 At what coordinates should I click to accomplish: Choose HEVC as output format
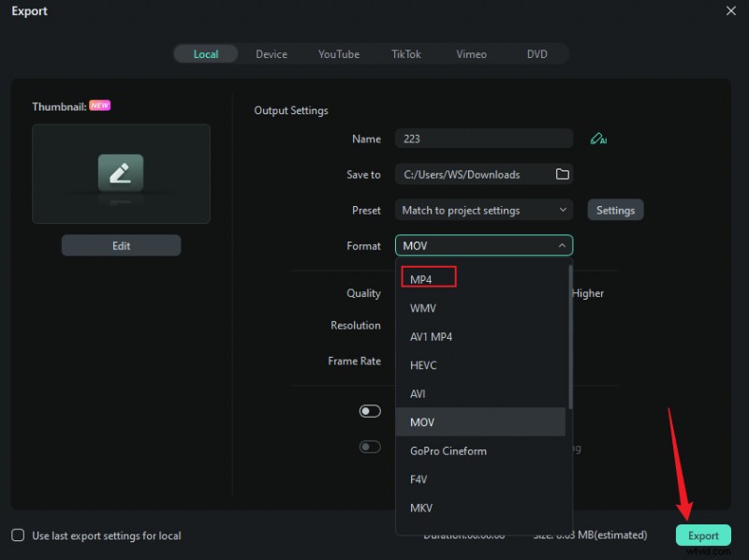pyautogui.click(x=423, y=364)
